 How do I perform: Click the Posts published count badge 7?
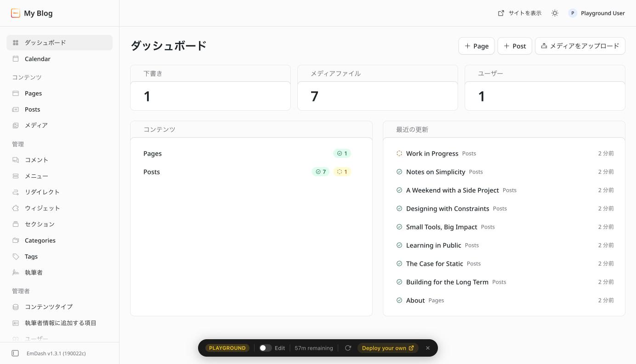[x=321, y=172]
